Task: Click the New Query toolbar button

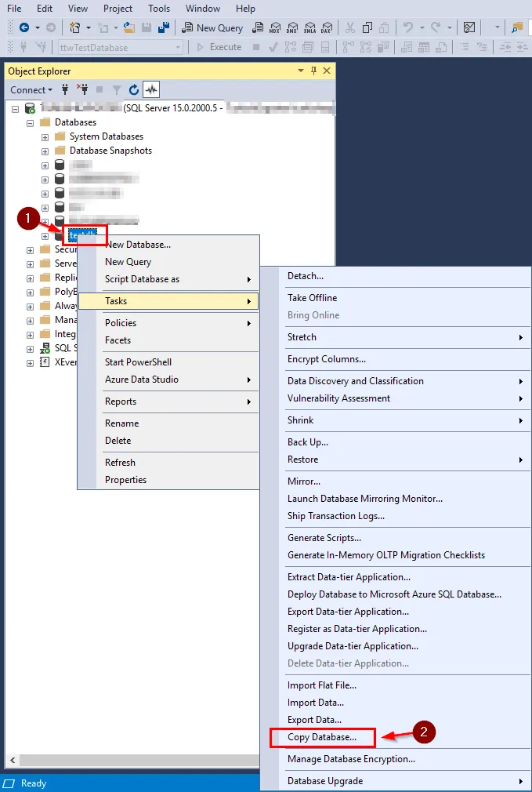Action: [212, 27]
